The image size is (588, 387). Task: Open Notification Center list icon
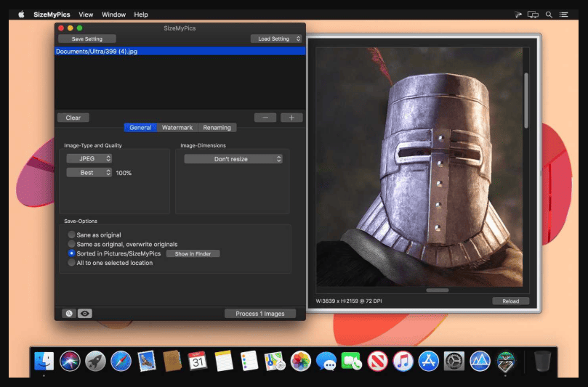click(x=563, y=15)
